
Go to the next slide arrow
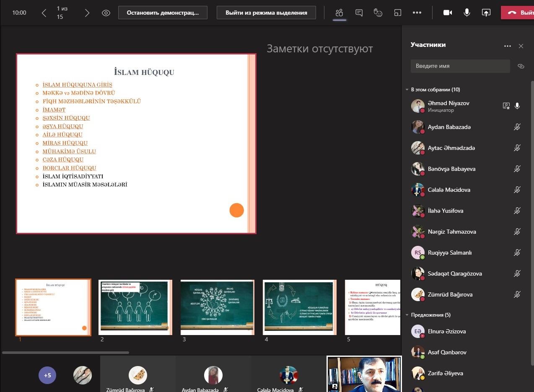tap(87, 13)
